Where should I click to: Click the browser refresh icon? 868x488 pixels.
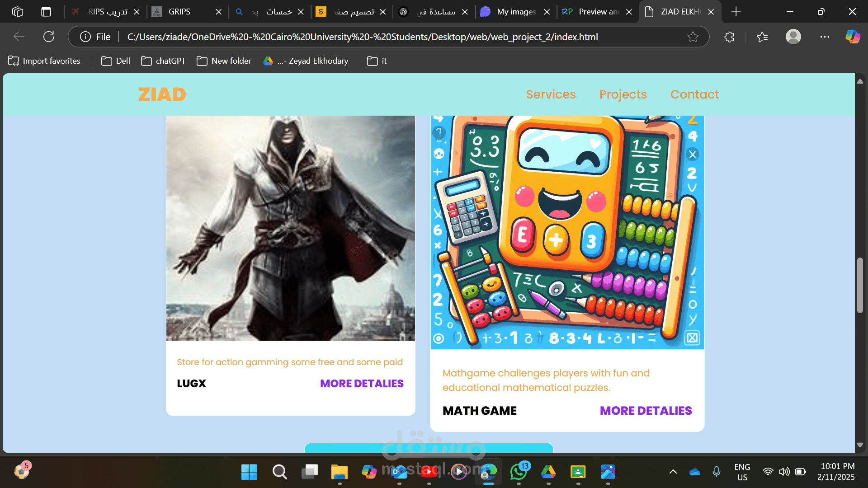point(49,37)
